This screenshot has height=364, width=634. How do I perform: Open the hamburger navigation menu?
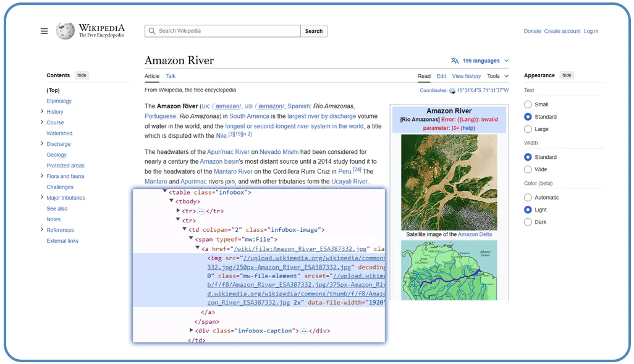pyautogui.click(x=43, y=30)
